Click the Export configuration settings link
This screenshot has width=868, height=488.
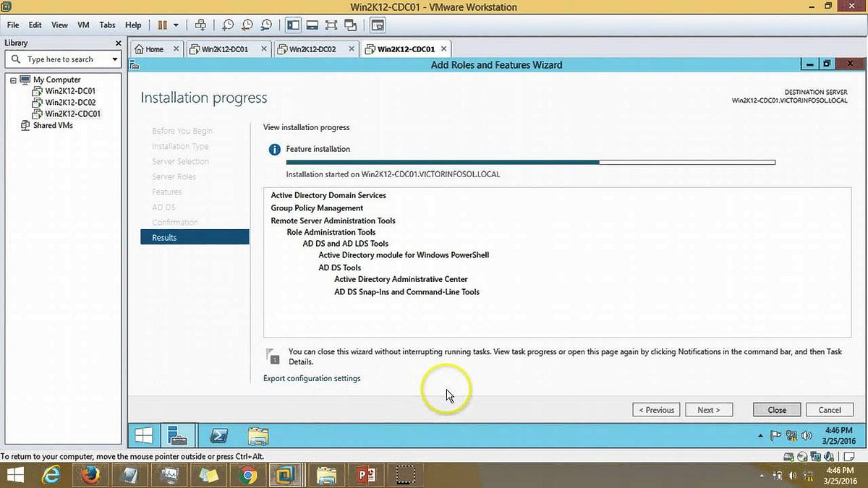click(311, 378)
